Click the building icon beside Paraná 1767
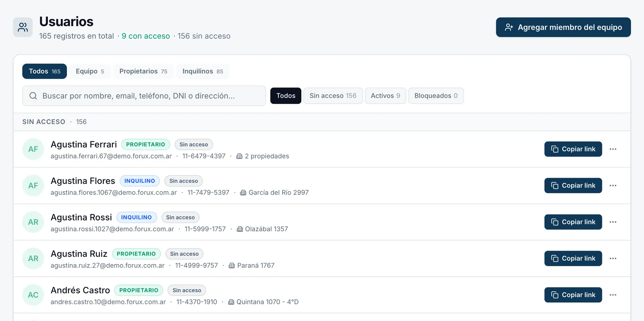 pyautogui.click(x=232, y=266)
